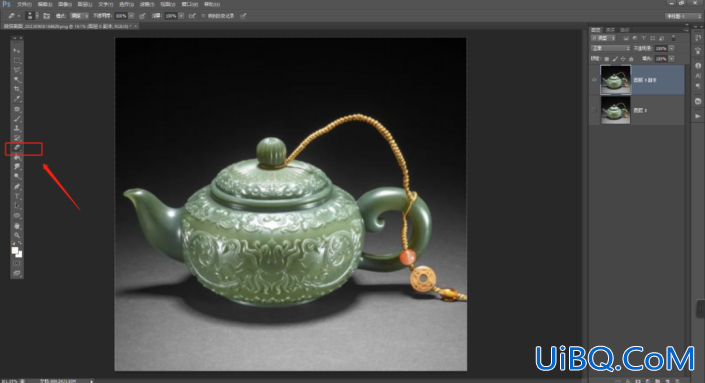Toggle Quick Mask mode icon

17,263
